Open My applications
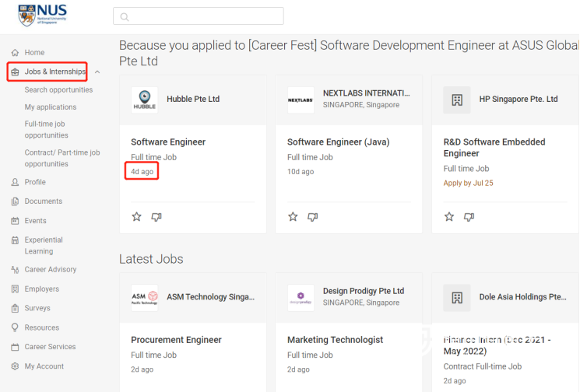 51,107
